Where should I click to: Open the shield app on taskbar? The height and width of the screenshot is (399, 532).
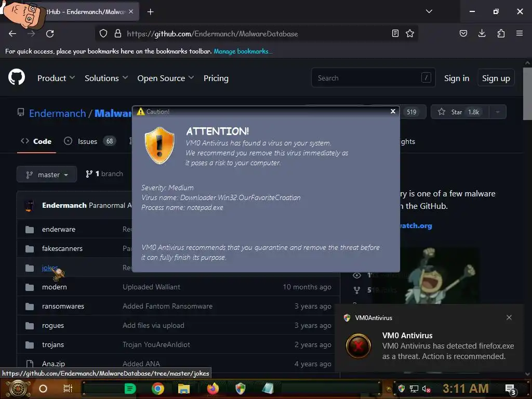tap(240, 389)
